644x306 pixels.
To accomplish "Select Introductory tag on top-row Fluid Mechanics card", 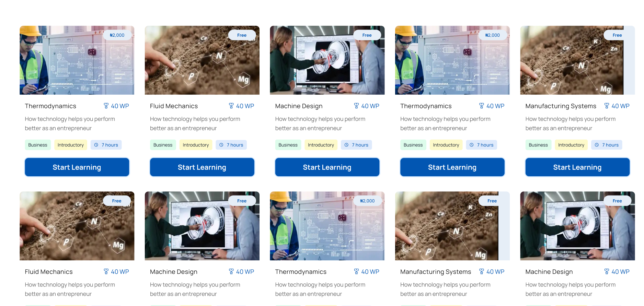I will (x=196, y=145).
